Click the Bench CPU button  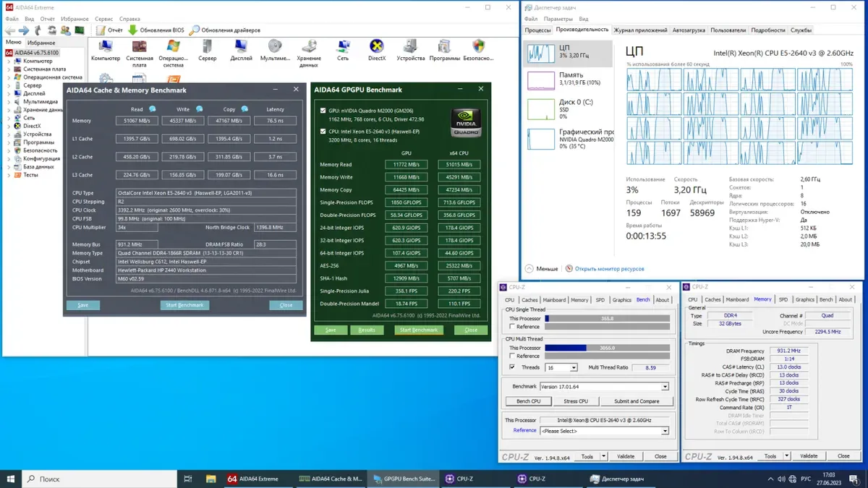[528, 401]
